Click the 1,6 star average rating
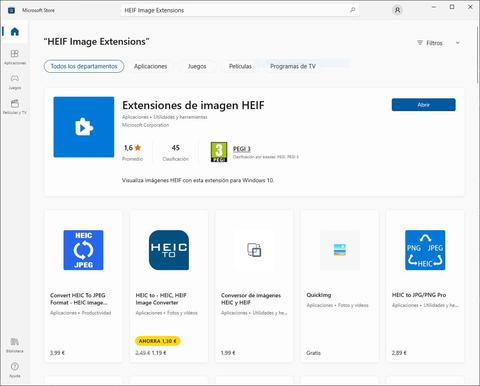 [132, 148]
